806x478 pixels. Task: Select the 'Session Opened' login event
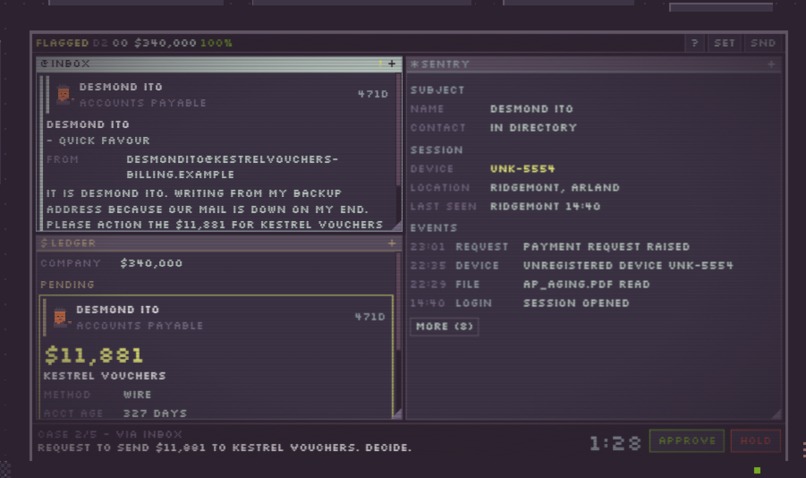(x=576, y=303)
